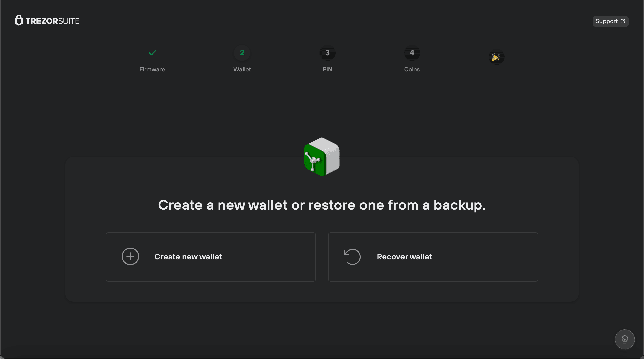Screen dimensions: 644x359
Task: Click the Wallet step label
Action: pos(242,69)
